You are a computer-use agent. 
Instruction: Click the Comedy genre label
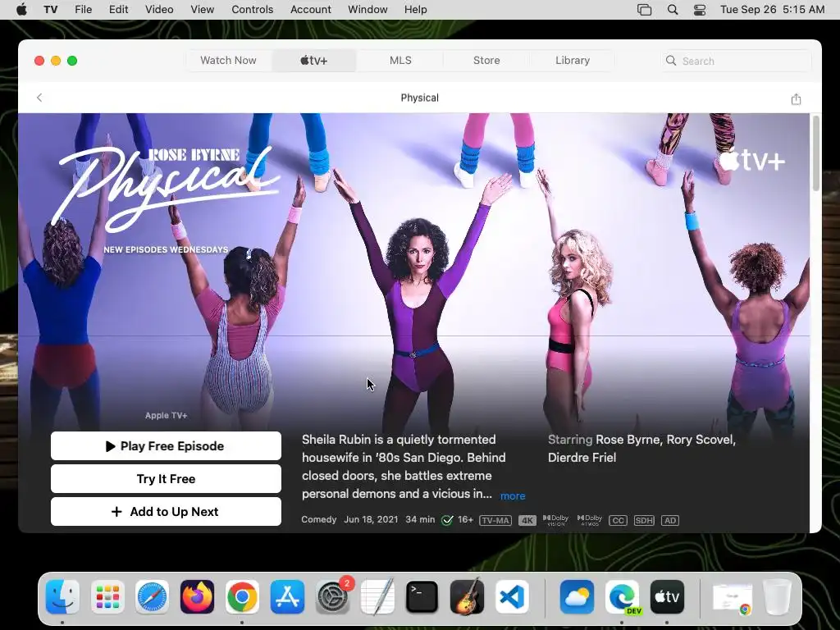[x=319, y=519]
